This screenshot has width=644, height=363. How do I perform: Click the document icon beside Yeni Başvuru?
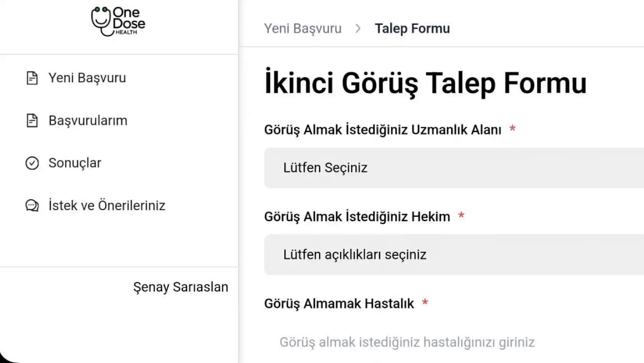click(32, 78)
